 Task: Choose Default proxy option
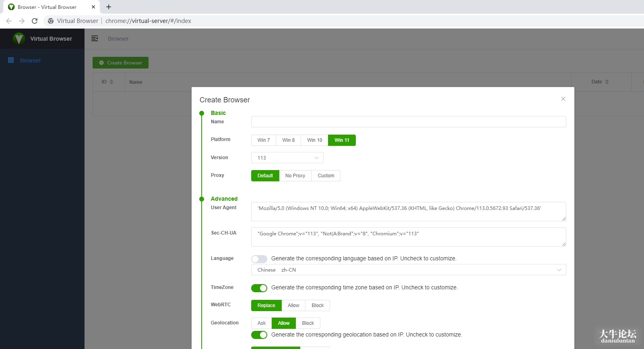(x=265, y=176)
